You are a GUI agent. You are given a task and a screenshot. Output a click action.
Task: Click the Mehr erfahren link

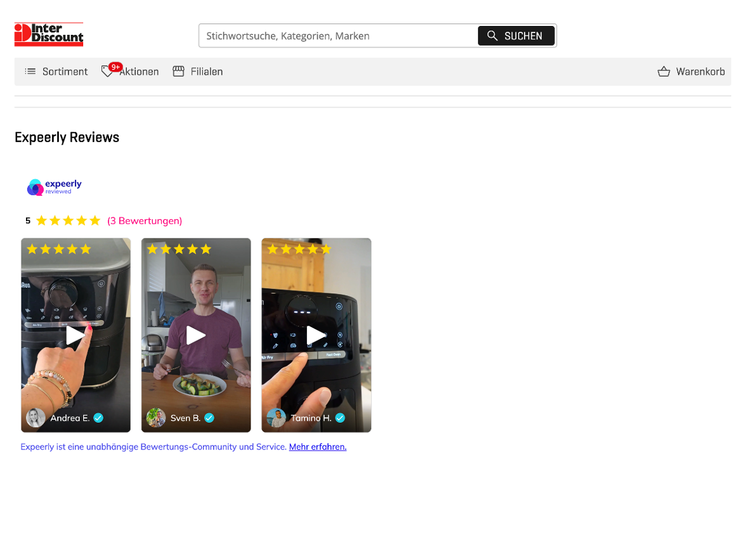318,447
